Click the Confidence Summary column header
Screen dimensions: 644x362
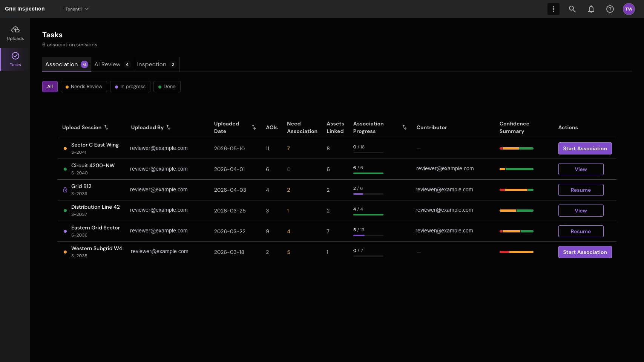pos(514,127)
